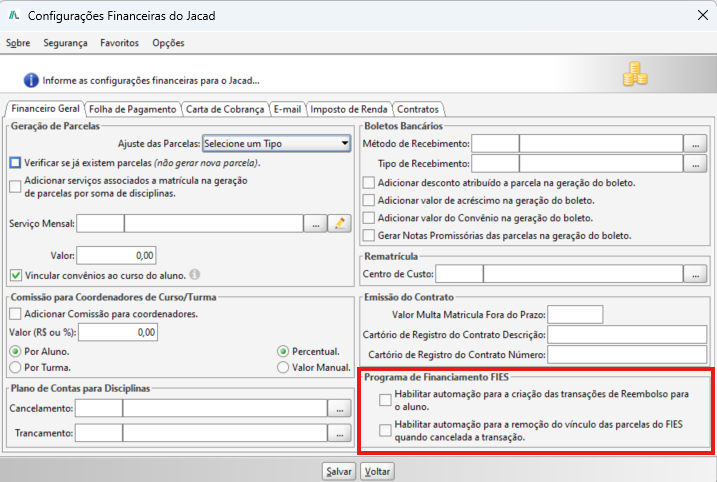Open the Sobre menu
Screen dimensions: 717x482
(x=18, y=43)
